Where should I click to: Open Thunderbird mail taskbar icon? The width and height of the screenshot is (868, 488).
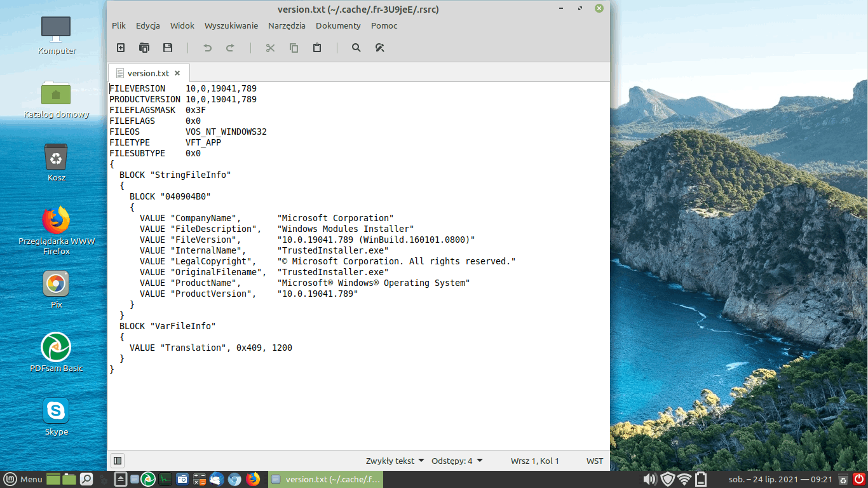coord(217,479)
